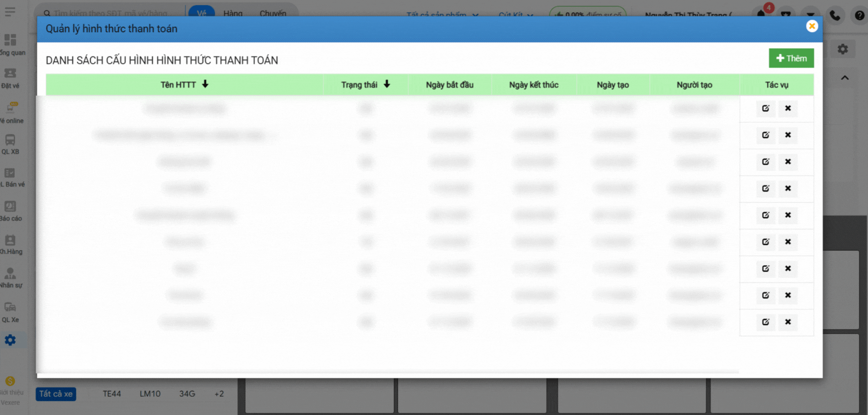Click the edit icon in the first row

click(x=765, y=108)
